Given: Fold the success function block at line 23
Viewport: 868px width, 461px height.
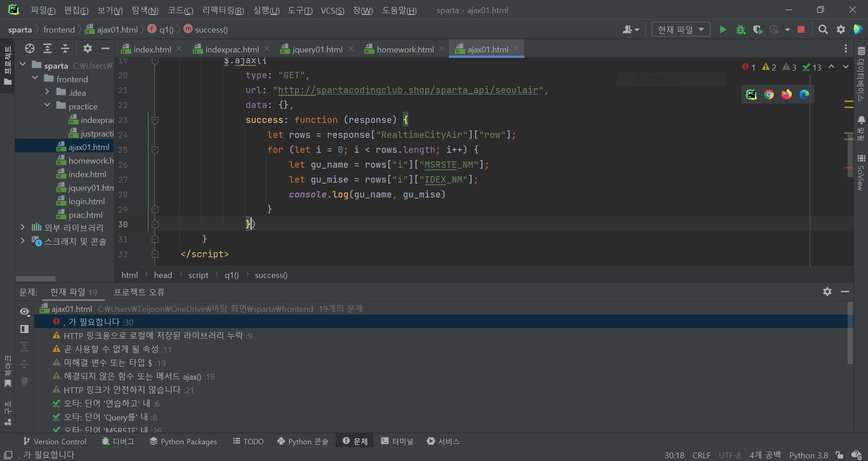Looking at the screenshot, I should [155, 120].
